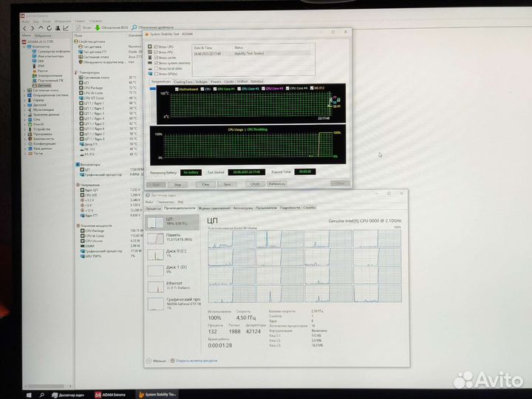
Task: Click the driver update magnifier icon
Action: 134,27
